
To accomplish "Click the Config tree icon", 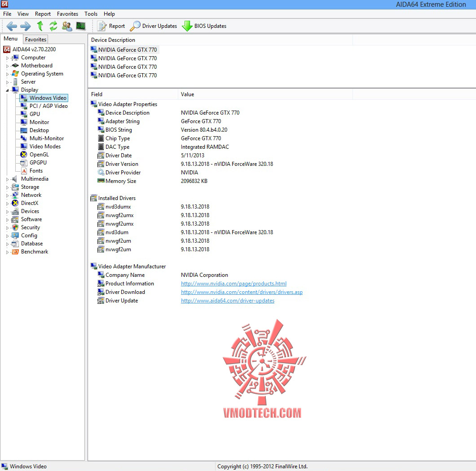I will (x=15, y=235).
